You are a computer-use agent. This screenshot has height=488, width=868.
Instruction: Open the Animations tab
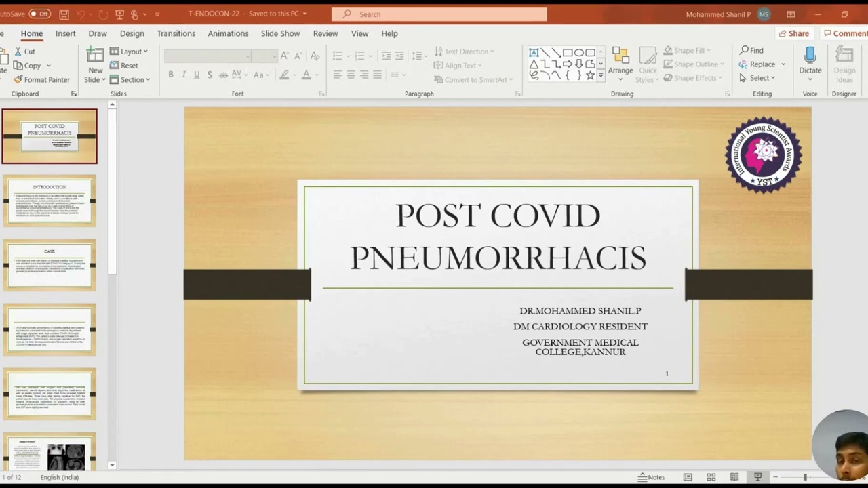(228, 33)
